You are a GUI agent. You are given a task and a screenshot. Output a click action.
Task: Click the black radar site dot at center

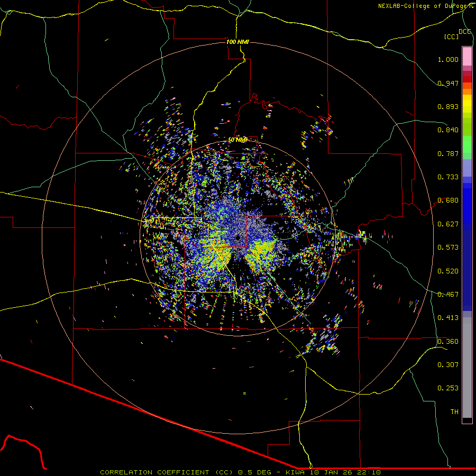(238, 237)
